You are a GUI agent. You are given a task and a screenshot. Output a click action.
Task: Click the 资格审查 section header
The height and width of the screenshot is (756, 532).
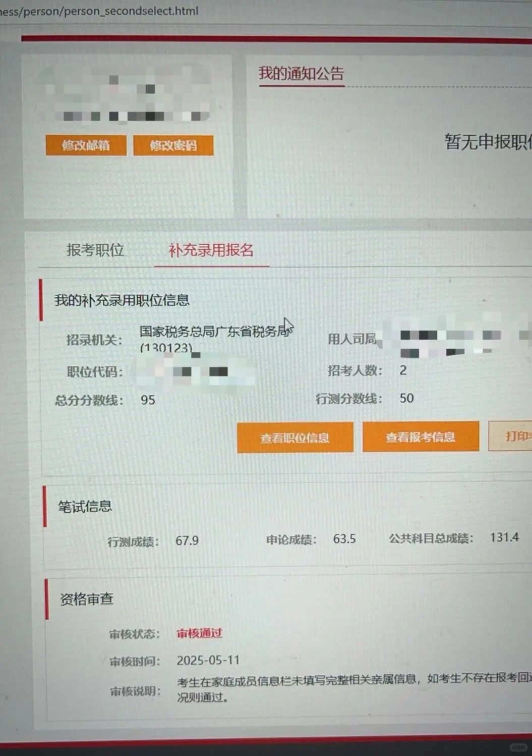point(87,599)
